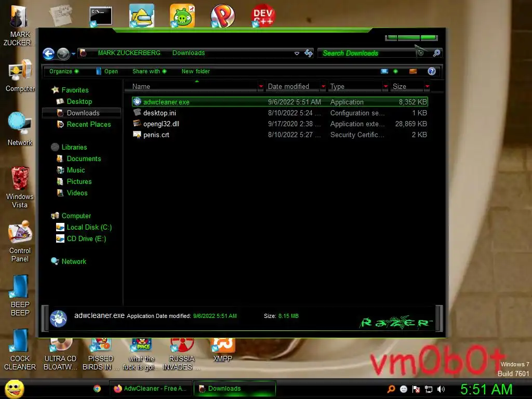Viewport: 532px width, 399px height.
Task: Sort by Date modified column
Action: [x=292, y=87]
